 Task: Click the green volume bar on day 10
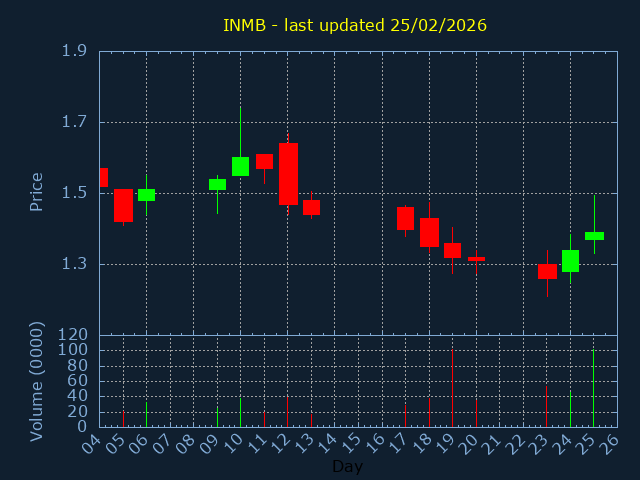(x=240, y=411)
